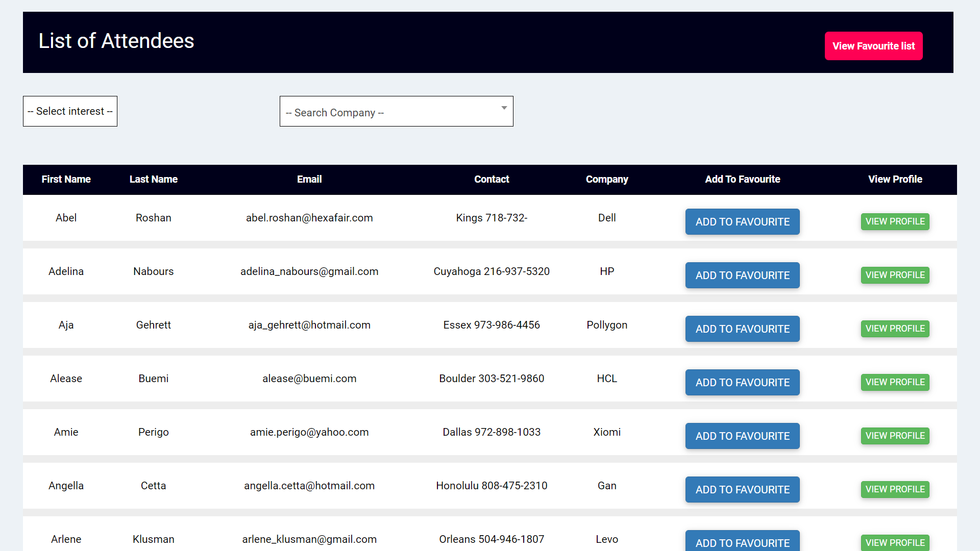Add Angella Cetta to favourites
Viewport: 980px width, 551px height.
[742, 489]
